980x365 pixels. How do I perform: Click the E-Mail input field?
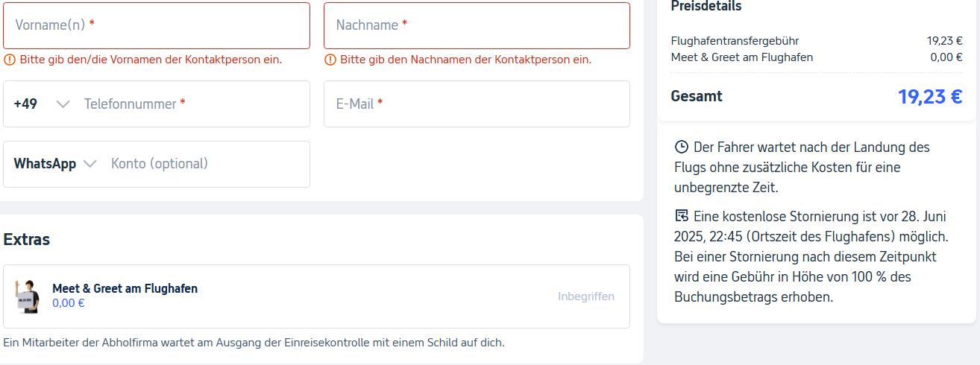click(477, 104)
